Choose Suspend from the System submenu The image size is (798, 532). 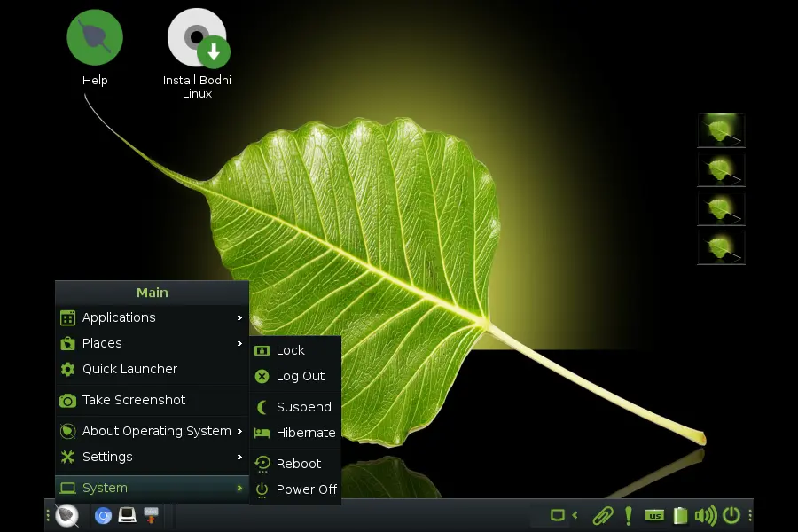[295, 407]
